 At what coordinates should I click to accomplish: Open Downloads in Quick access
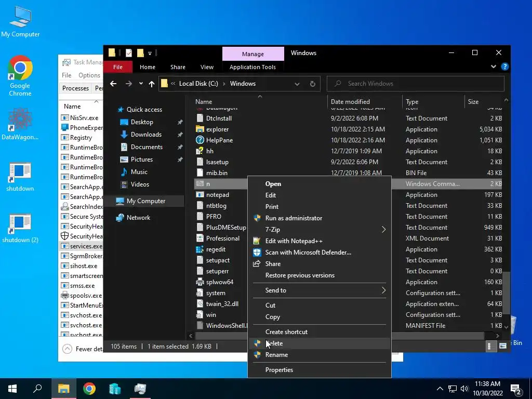click(x=146, y=135)
